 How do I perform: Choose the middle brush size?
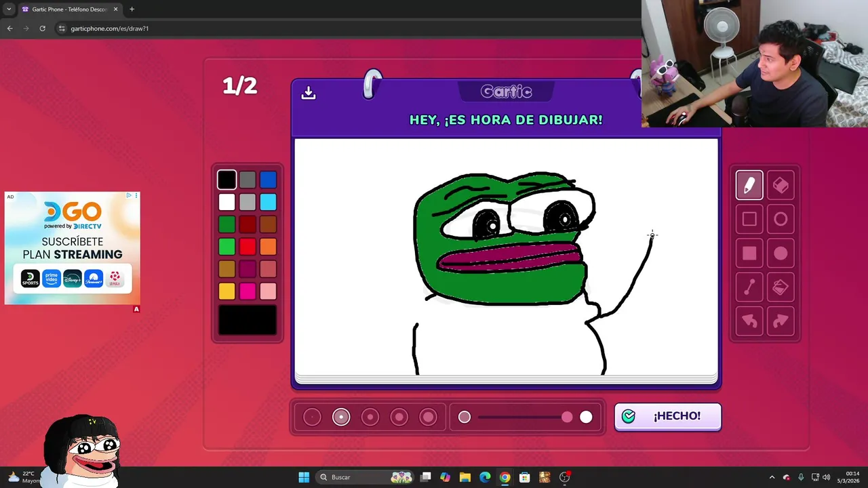click(370, 417)
